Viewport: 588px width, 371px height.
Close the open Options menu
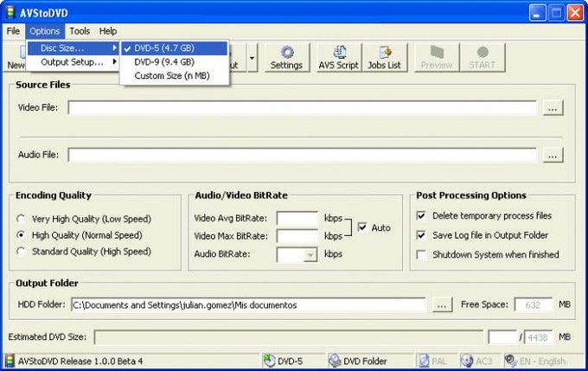45,31
